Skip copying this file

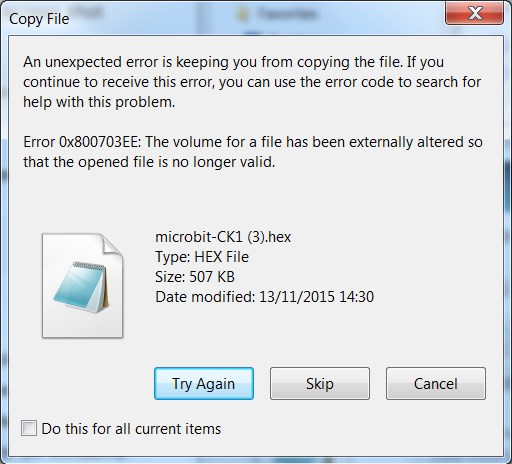click(320, 383)
